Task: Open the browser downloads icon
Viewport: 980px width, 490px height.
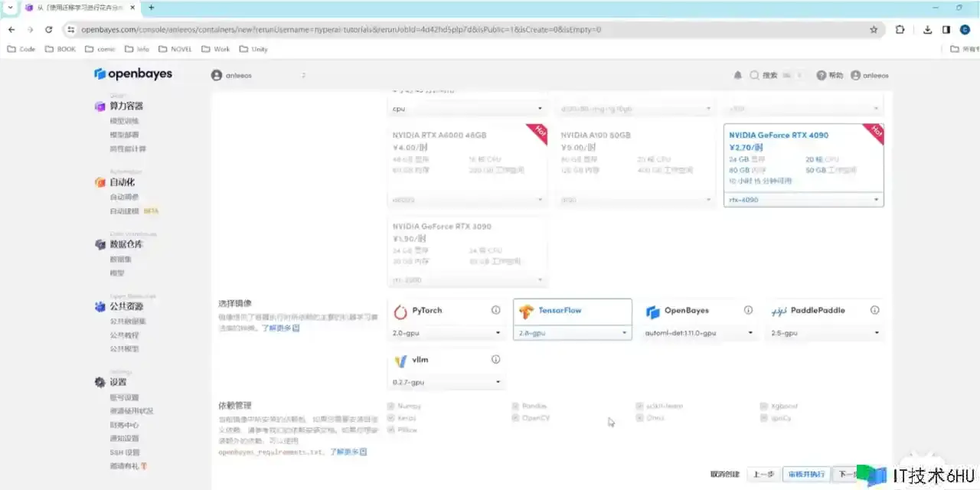Action: coord(928,30)
